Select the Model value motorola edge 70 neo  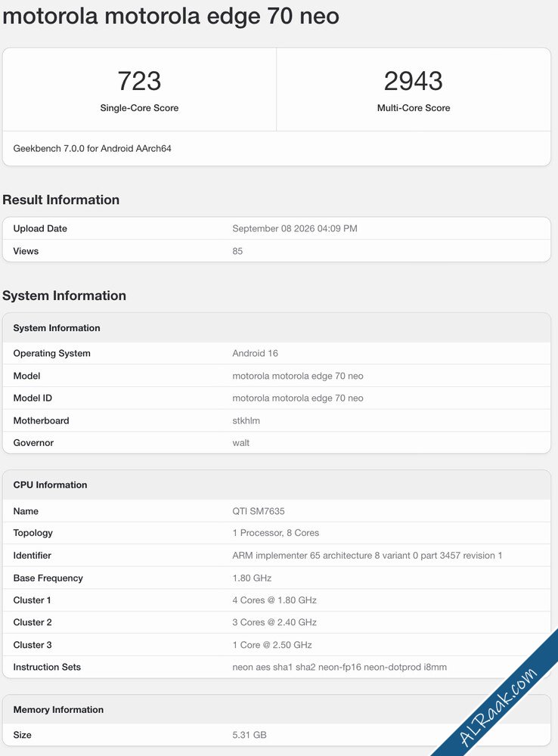[298, 376]
